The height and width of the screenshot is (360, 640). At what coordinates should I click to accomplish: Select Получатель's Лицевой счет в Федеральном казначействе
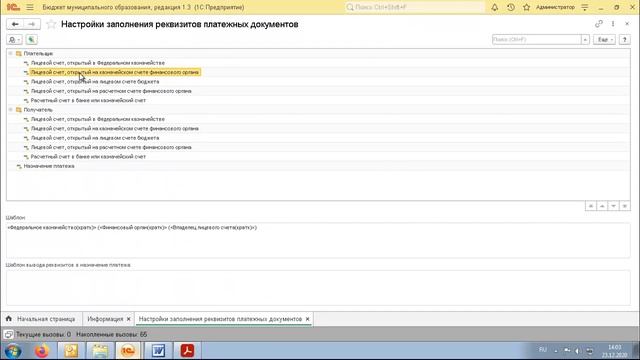coord(318,119)
